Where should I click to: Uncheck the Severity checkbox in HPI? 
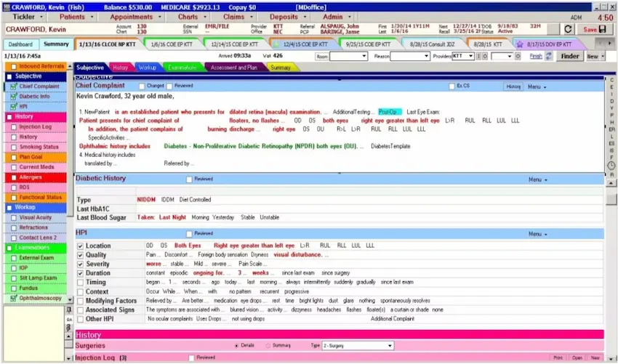click(81, 264)
